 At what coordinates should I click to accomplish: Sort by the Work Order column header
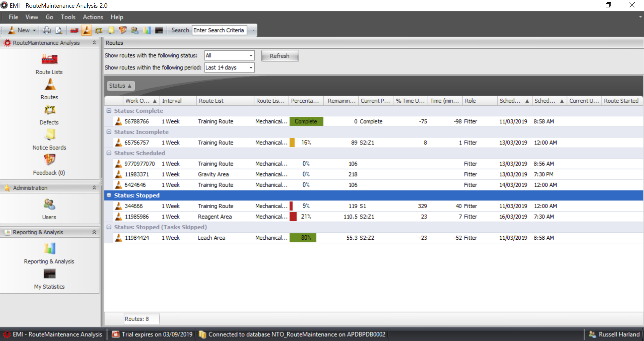click(141, 101)
